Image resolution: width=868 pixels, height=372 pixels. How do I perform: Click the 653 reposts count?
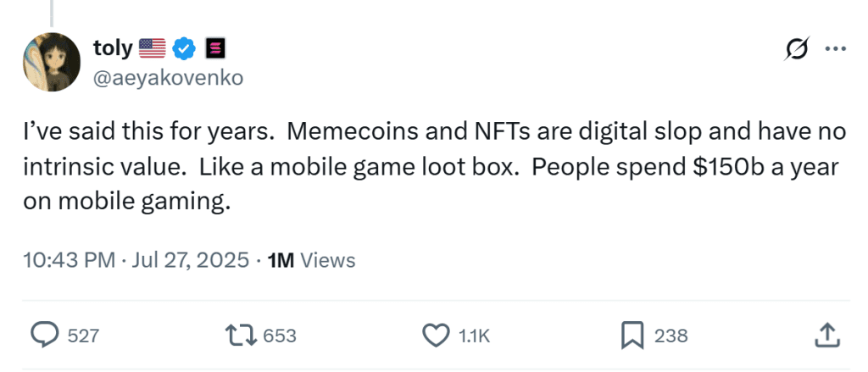(x=280, y=336)
